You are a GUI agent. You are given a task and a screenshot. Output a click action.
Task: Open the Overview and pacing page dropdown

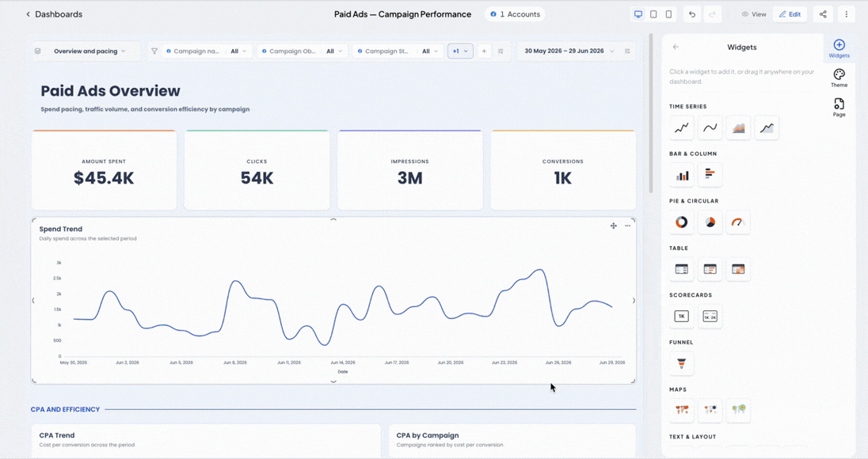(89, 51)
